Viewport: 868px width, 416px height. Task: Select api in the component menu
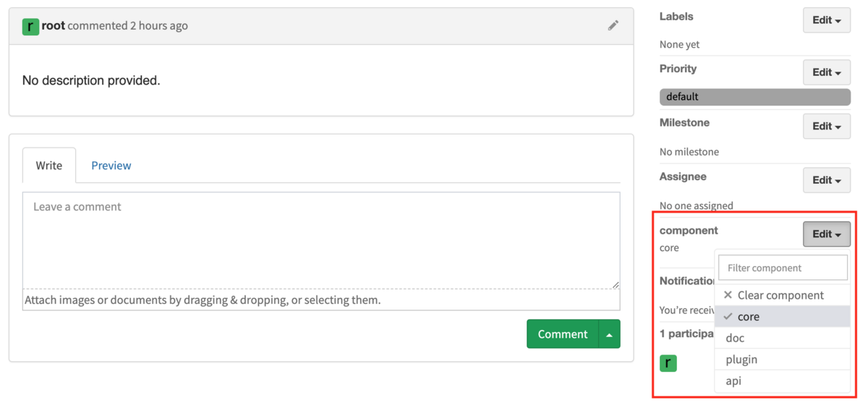782,381
